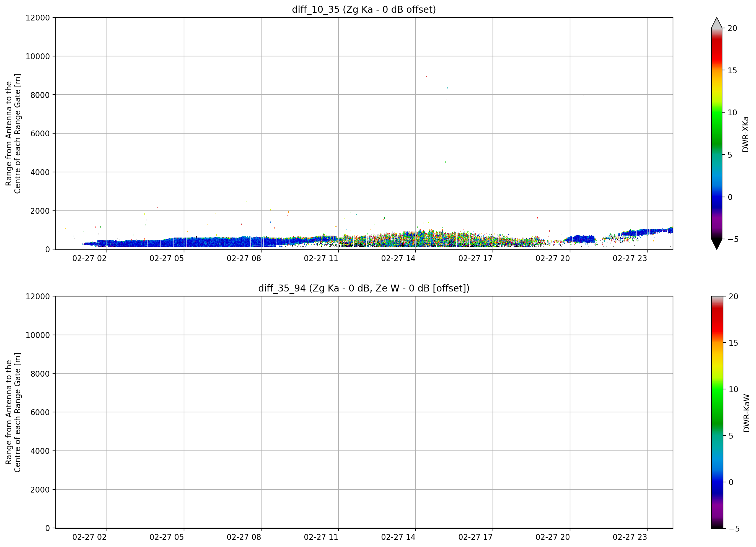Screen dimensions: 756x547
Task: Click the "02-27 17" x-tick of the top plot
Action: (x=475, y=259)
